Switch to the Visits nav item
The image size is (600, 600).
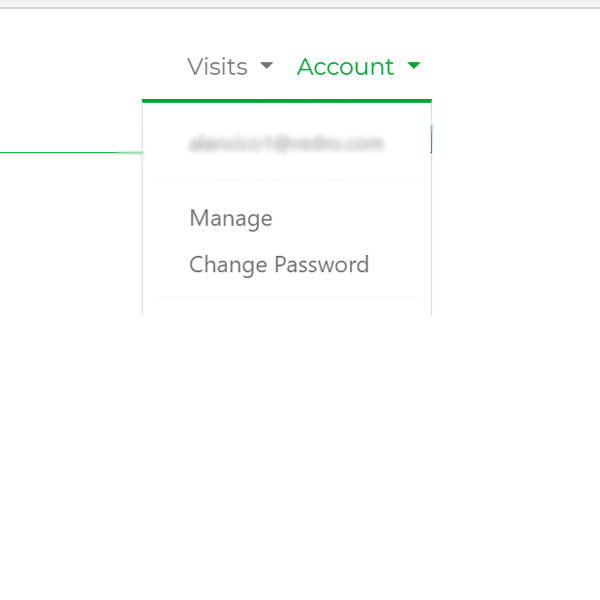pyautogui.click(x=218, y=67)
